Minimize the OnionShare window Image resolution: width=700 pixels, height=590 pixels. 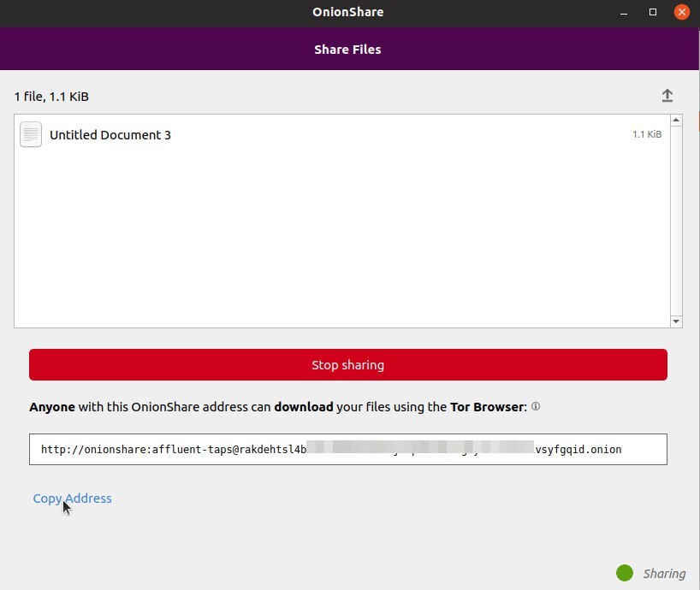point(624,13)
